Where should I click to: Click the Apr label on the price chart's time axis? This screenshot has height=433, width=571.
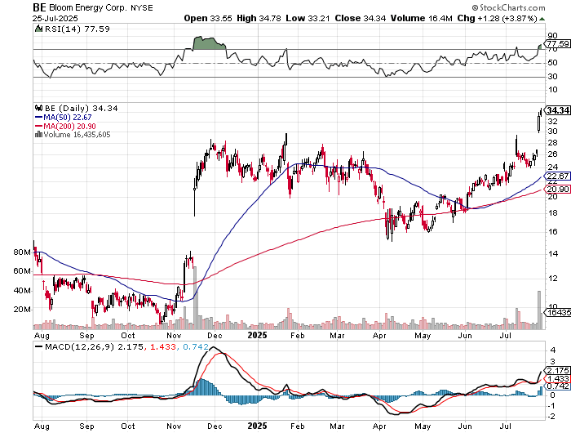click(x=379, y=335)
